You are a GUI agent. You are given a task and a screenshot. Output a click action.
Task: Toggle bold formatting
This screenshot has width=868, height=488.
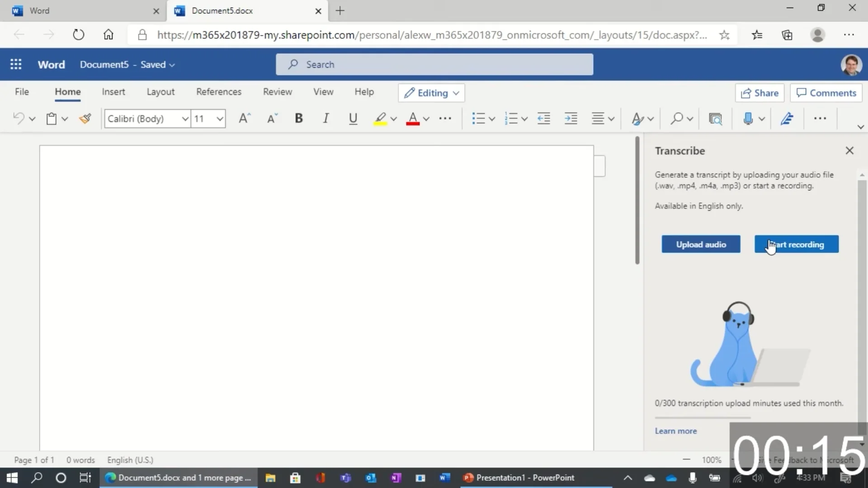[x=298, y=118]
